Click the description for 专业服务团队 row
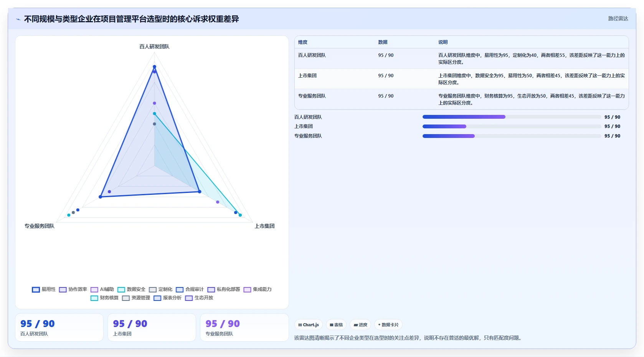 (x=532, y=100)
